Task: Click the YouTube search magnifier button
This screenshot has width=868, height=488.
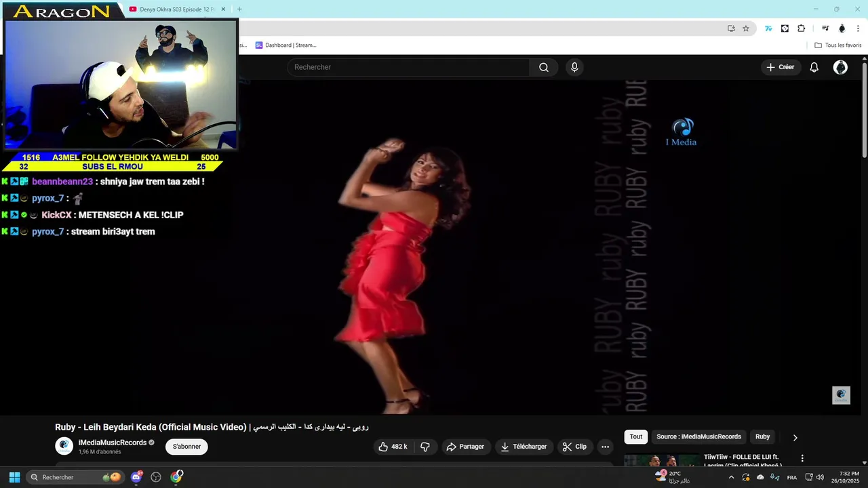Action: click(544, 67)
